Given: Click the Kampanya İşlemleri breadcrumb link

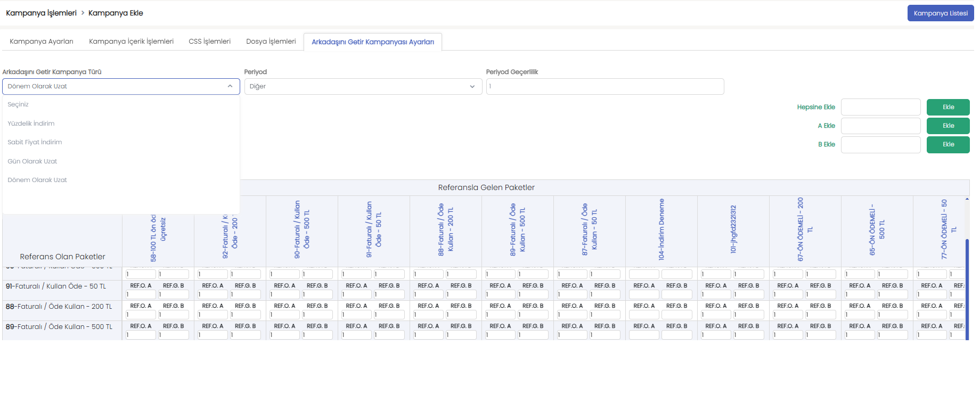Looking at the screenshot, I should [x=41, y=13].
